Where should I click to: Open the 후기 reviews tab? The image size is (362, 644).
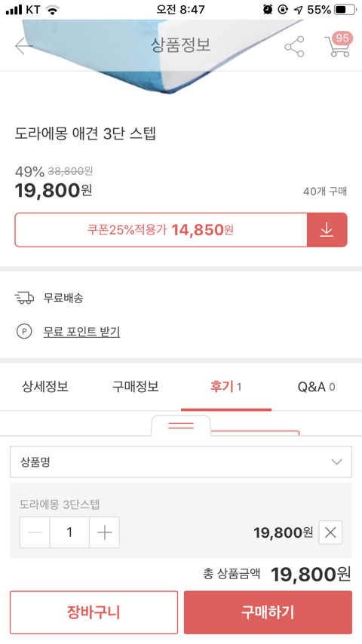coord(226,387)
